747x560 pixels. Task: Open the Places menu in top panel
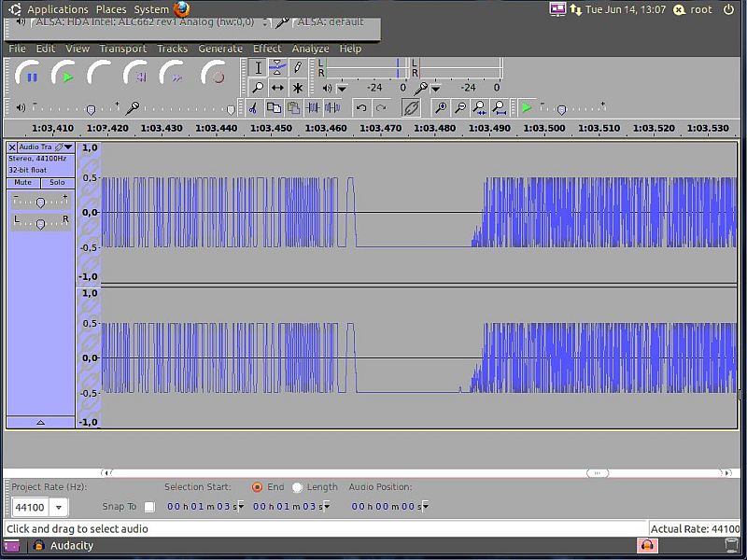111,9
